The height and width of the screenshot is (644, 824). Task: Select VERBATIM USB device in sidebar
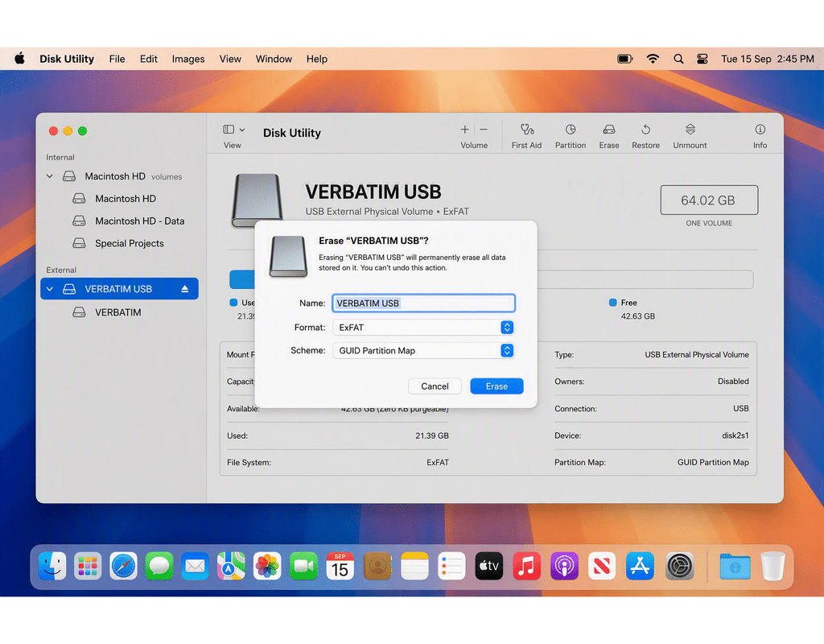point(119,289)
